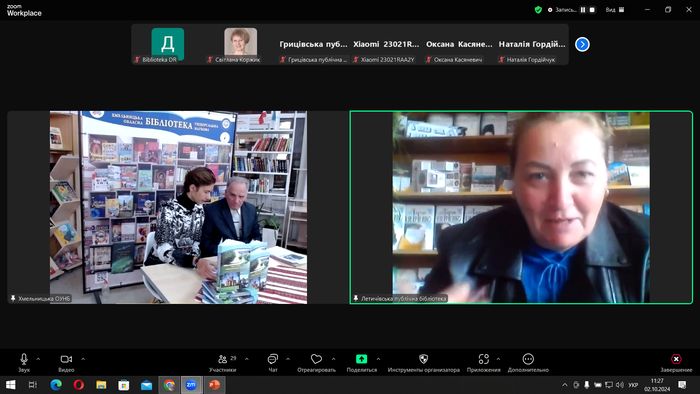
Task: Stop the recording
Action: click(592, 9)
